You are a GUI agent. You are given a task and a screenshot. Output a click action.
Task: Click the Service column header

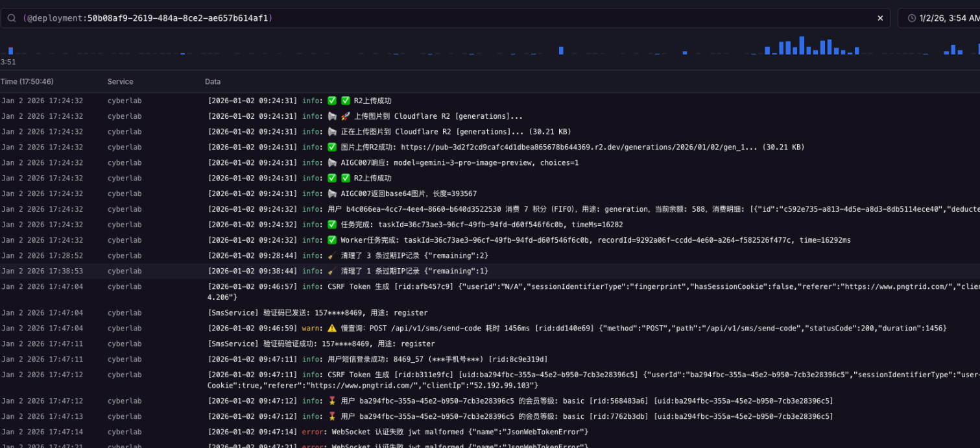point(120,82)
